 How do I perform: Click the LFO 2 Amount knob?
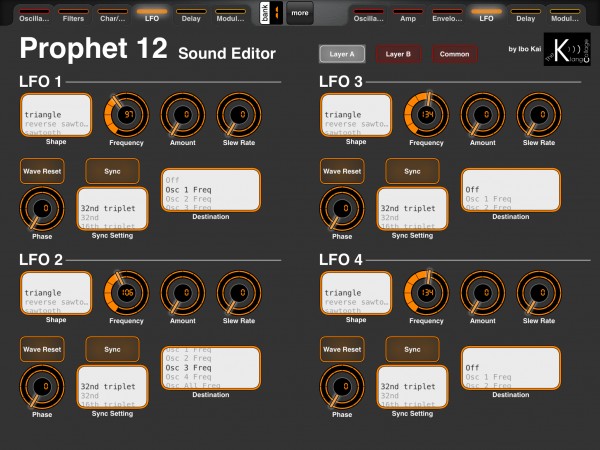click(183, 293)
